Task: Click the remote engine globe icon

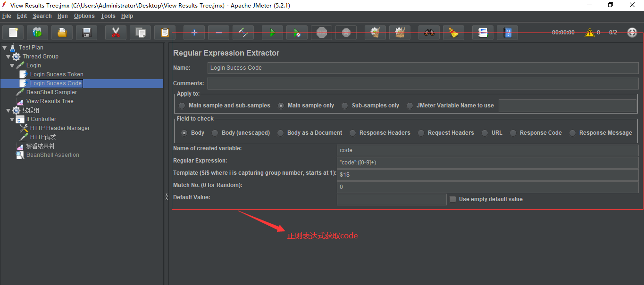Action: click(632, 33)
